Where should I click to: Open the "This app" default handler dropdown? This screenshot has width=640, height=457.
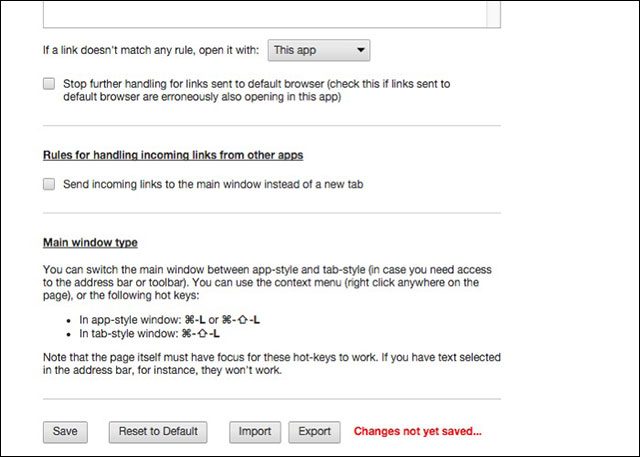coord(319,50)
